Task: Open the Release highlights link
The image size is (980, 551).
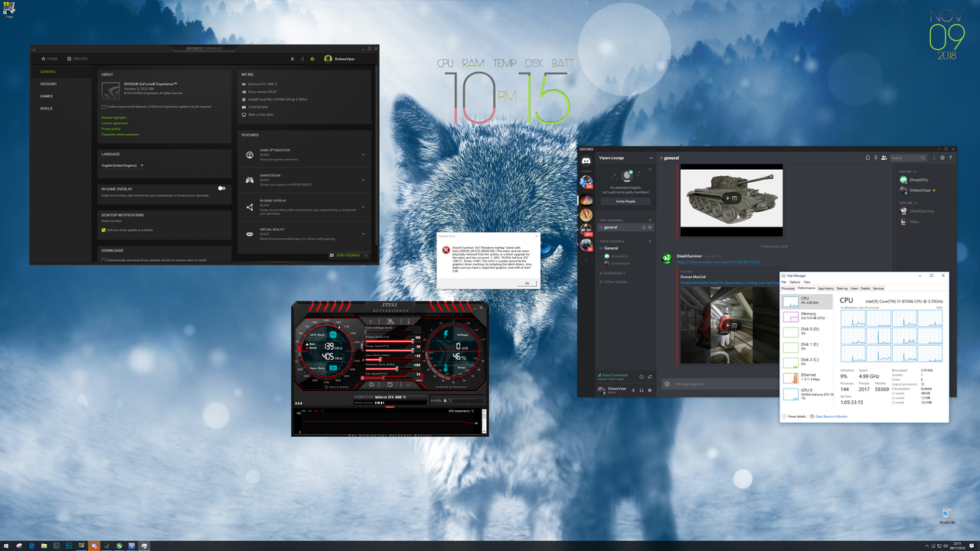Action: pyautogui.click(x=114, y=117)
